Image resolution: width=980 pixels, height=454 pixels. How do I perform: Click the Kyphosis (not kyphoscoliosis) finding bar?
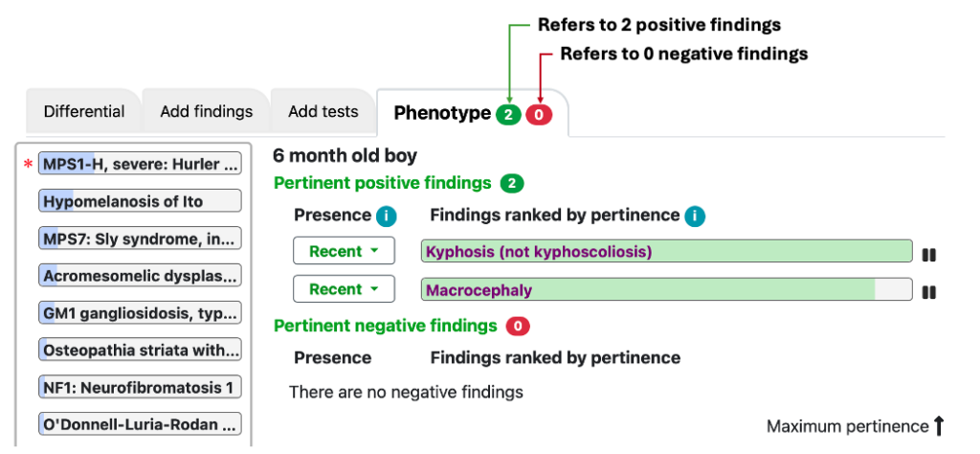[666, 251]
